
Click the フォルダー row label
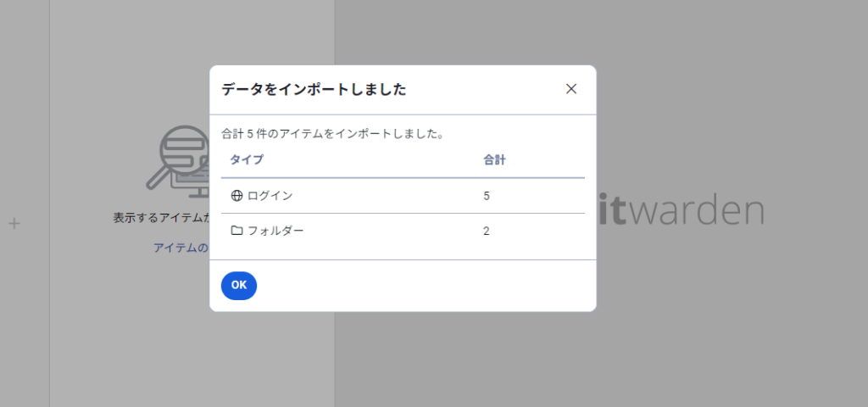tap(275, 231)
